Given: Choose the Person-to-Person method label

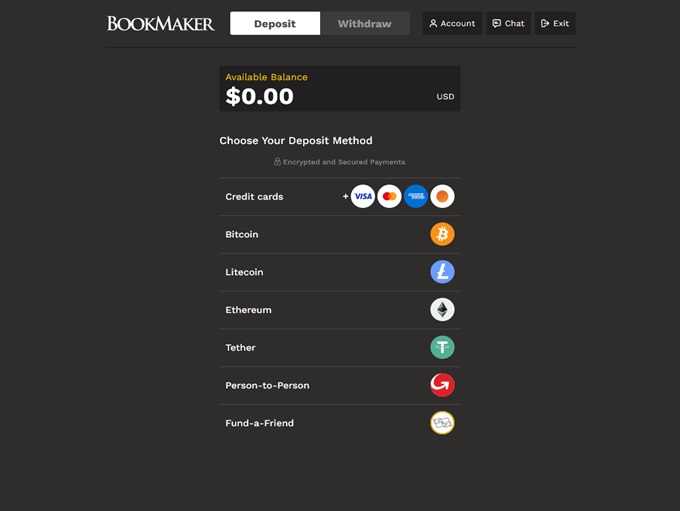Looking at the screenshot, I should [267, 385].
